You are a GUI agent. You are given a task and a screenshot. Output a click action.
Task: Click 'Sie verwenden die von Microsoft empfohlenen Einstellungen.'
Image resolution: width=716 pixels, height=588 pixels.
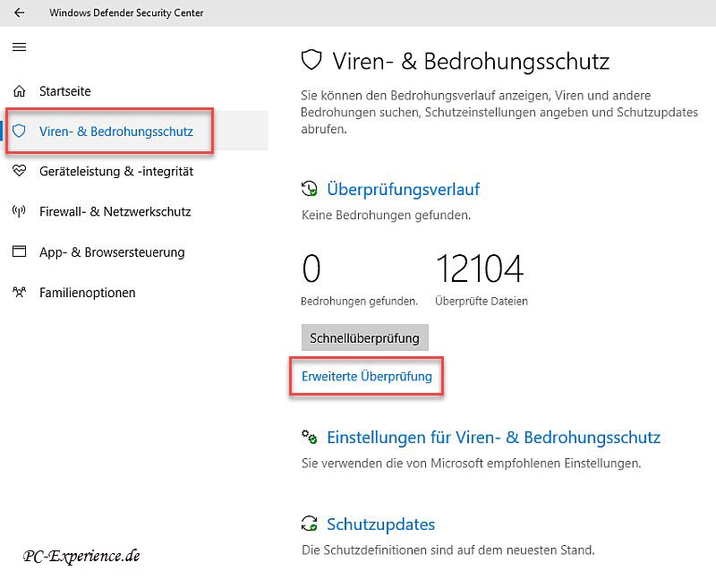472,464
